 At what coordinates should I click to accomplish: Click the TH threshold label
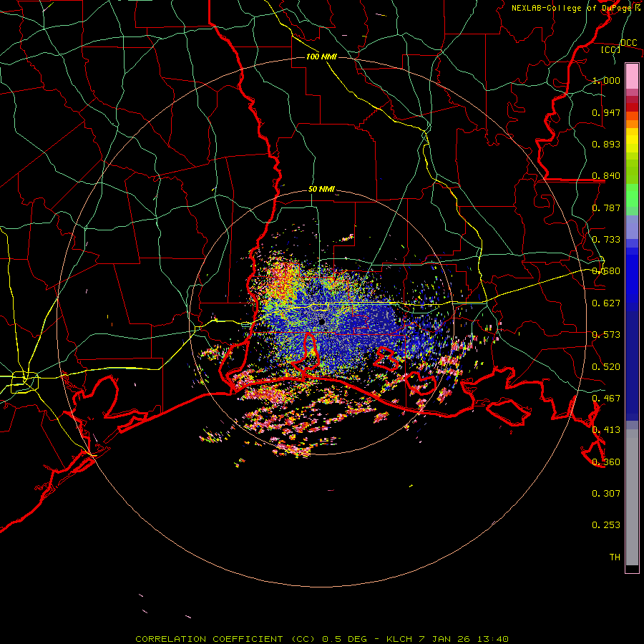click(x=615, y=557)
